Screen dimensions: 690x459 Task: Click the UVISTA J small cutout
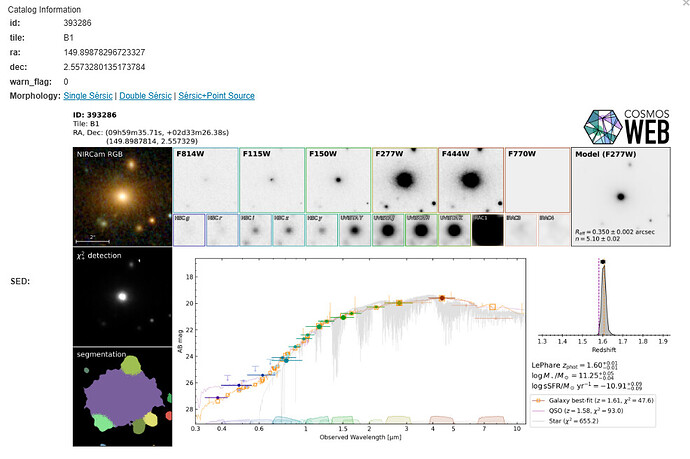(388, 230)
